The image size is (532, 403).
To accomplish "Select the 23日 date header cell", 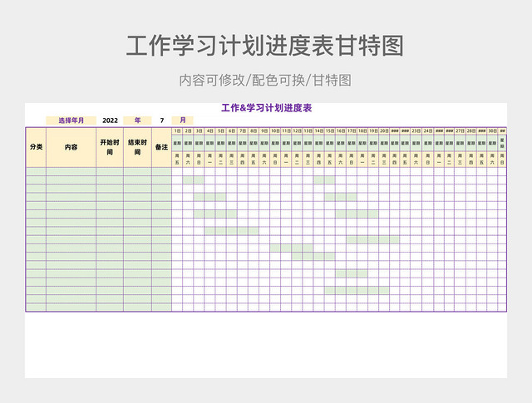I will [x=416, y=131].
